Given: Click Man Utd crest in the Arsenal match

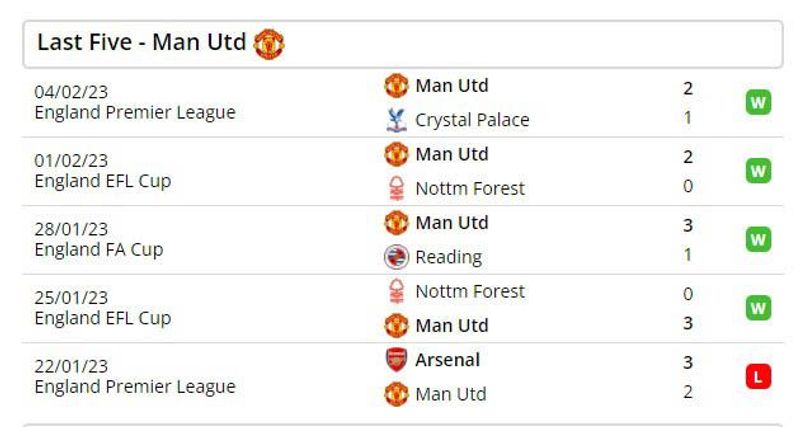Looking at the screenshot, I should pyautogui.click(x=396, y=394).
